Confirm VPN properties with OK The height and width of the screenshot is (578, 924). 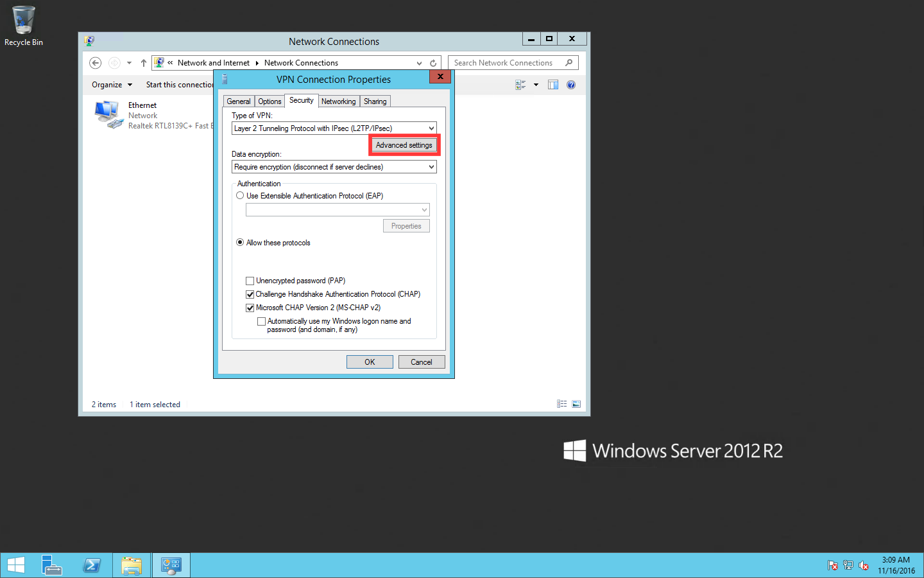[370, 362]
